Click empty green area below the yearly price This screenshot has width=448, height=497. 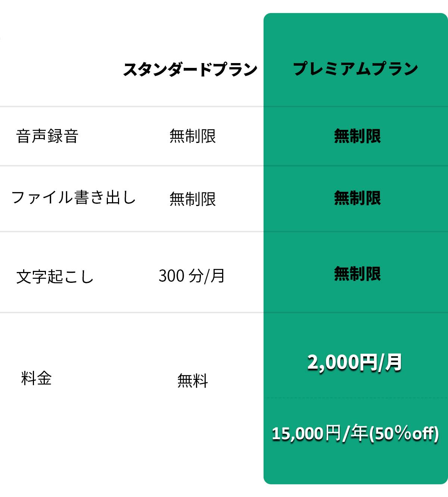pos(355,466)
